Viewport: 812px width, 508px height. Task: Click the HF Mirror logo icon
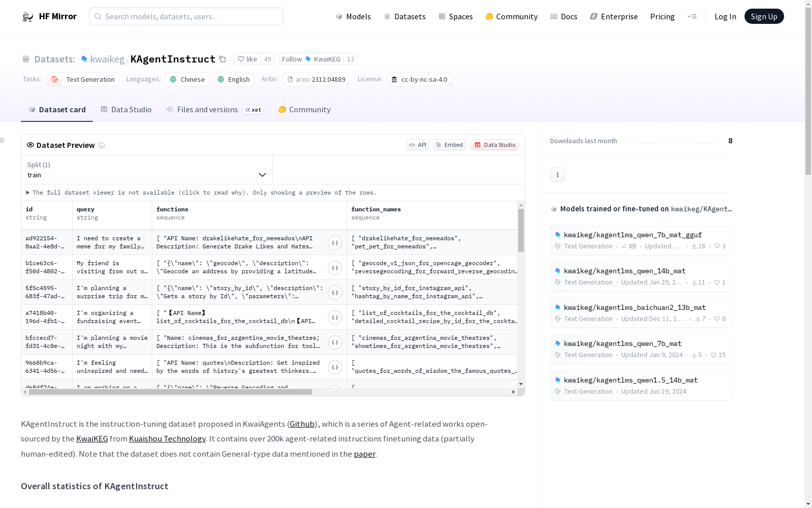[28, 17]
